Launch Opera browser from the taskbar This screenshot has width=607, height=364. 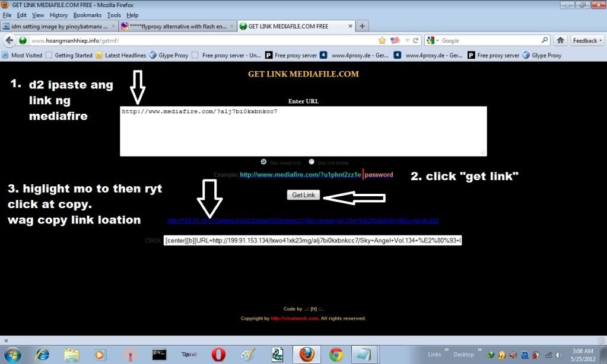click(218, 355)
